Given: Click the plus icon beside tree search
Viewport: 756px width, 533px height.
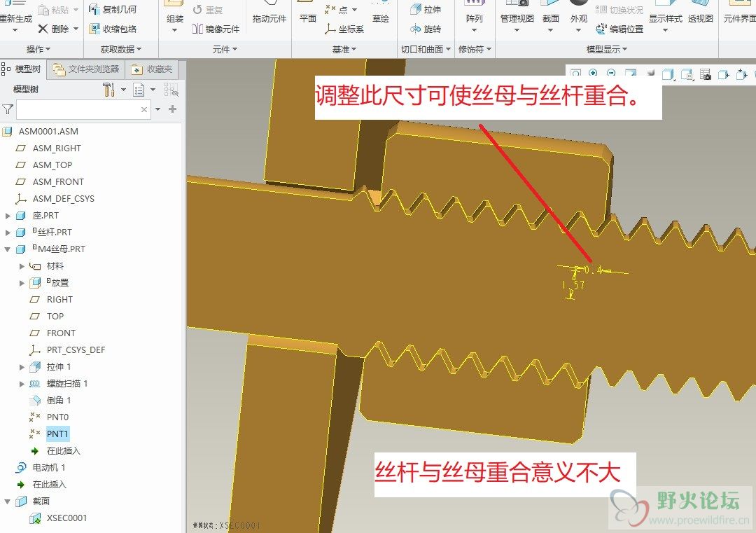Looking at the screenshot, I should (173, 109).
